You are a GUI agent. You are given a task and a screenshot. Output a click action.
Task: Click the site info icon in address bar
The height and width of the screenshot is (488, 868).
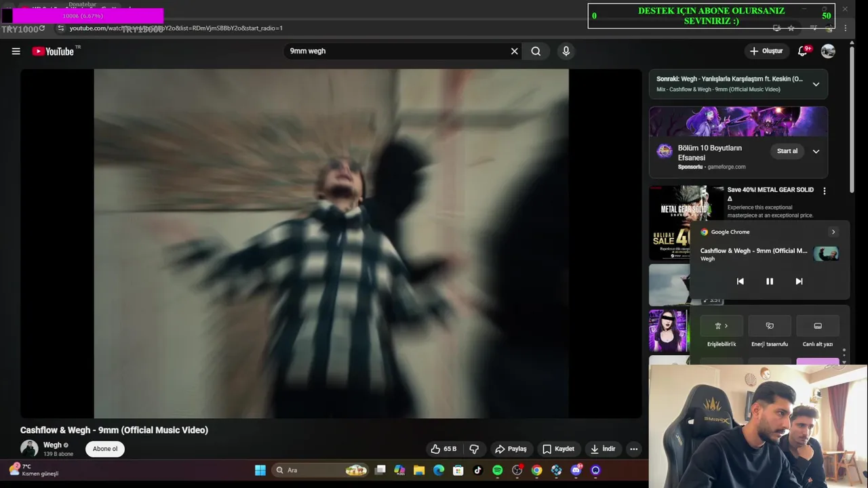(x=60, y=28)
